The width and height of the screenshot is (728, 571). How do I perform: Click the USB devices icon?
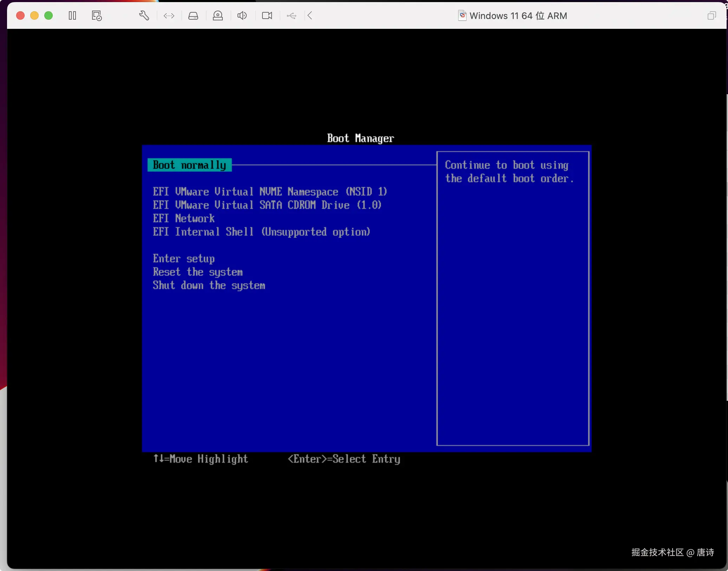click(291, 15)
